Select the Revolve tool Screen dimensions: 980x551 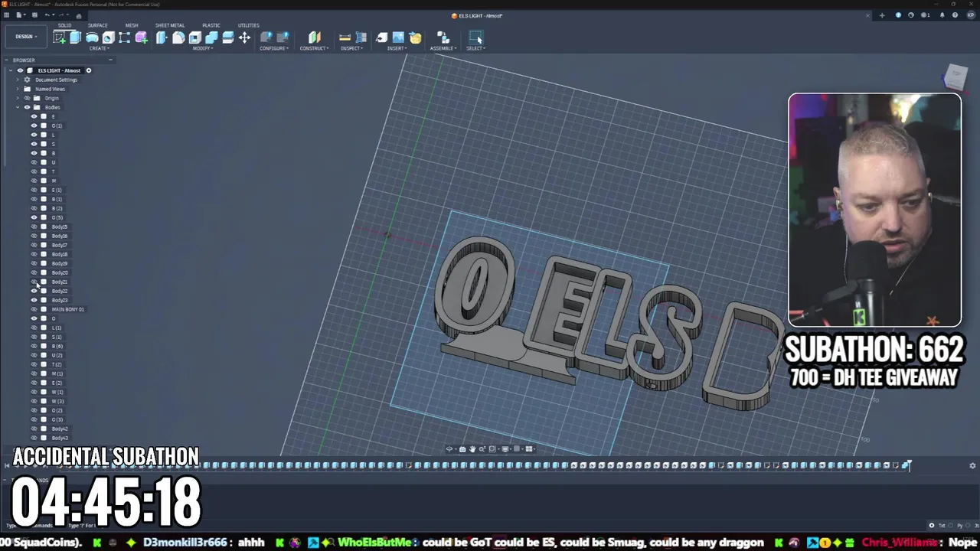pos(92,37)
